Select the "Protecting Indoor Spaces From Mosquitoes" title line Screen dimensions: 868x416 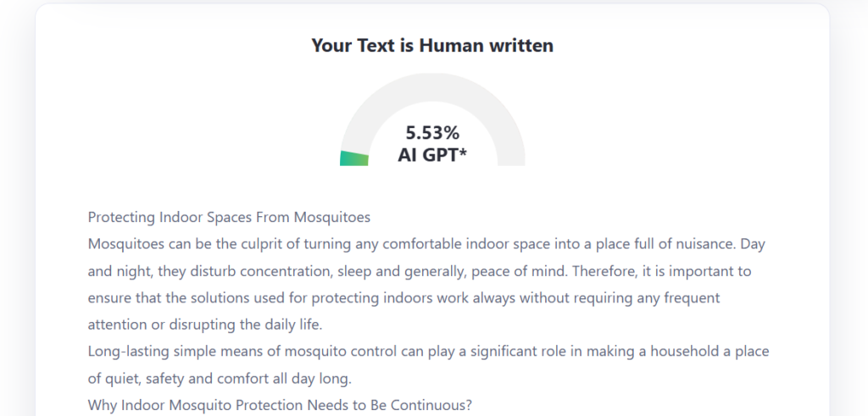[x=229, y=217]
